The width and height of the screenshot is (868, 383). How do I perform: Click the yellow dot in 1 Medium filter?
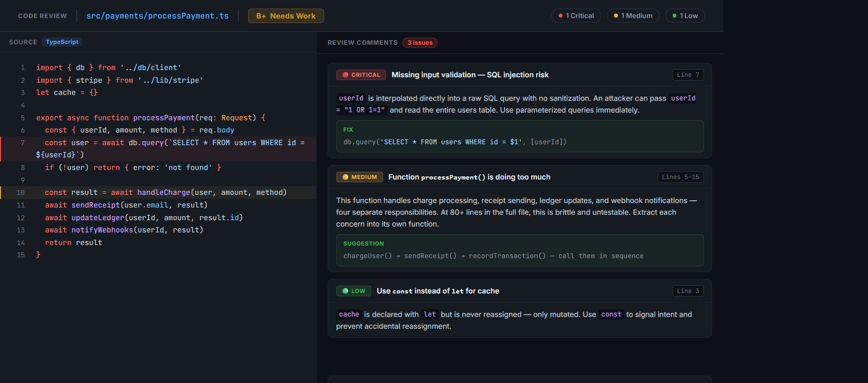click(x=616, y=16)
